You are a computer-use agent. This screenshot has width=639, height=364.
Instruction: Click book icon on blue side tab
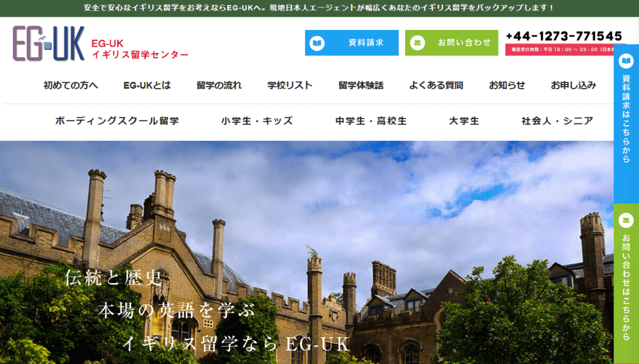[x=626, y=61]
